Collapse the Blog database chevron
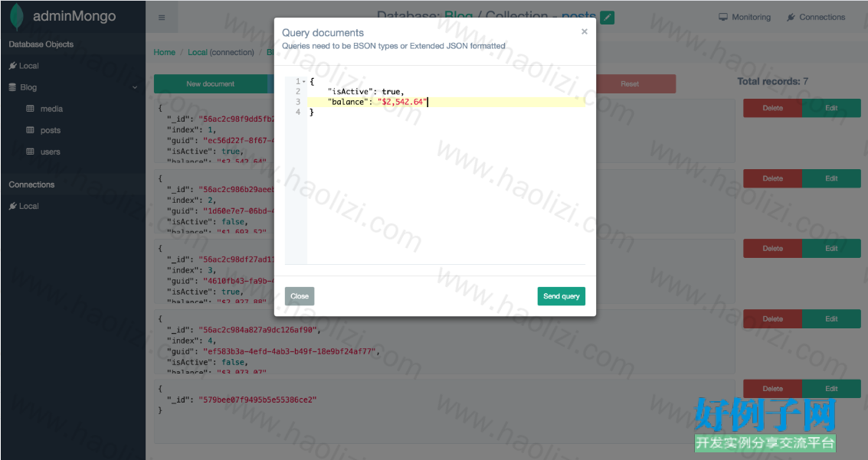This screenshot has height=460, width=868. click(135, 87)
